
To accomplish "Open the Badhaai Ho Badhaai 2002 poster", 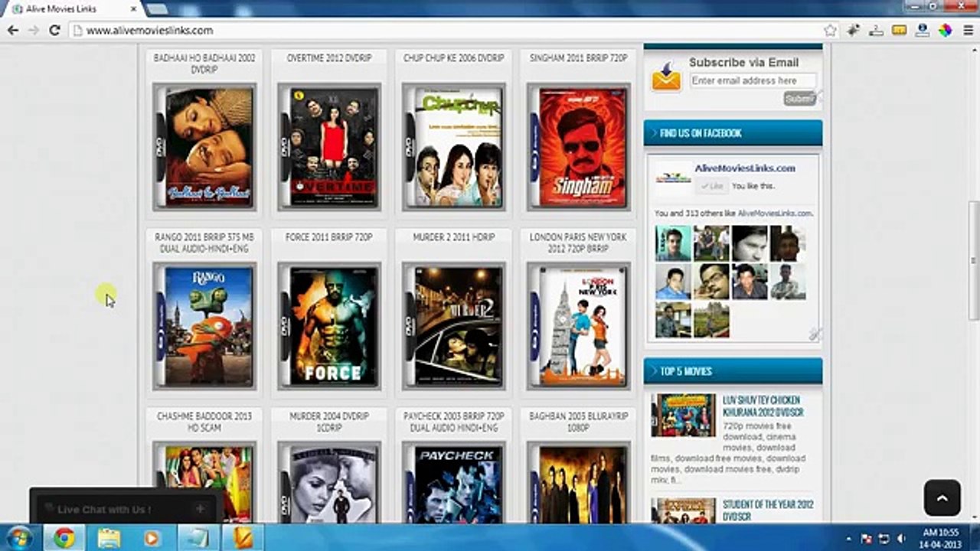I will click(204, 147).
